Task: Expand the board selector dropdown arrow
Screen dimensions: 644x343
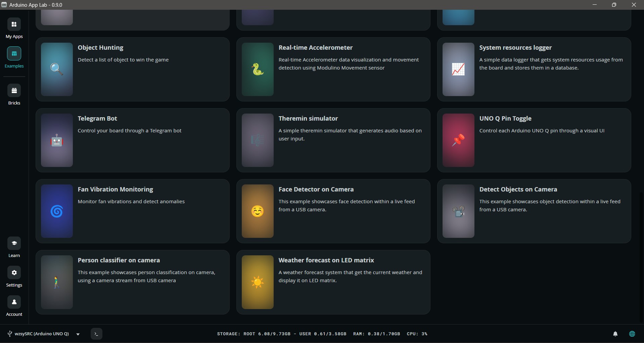Action: pos(78,334)
